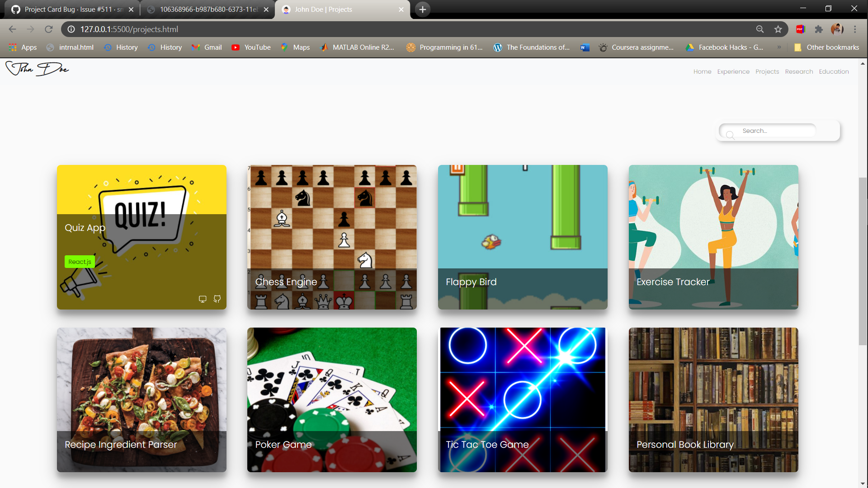The height and width of the screenshot is (488, 868).
Task: Click the search magnifier icon in the search bar
Action: pos(730,136)
